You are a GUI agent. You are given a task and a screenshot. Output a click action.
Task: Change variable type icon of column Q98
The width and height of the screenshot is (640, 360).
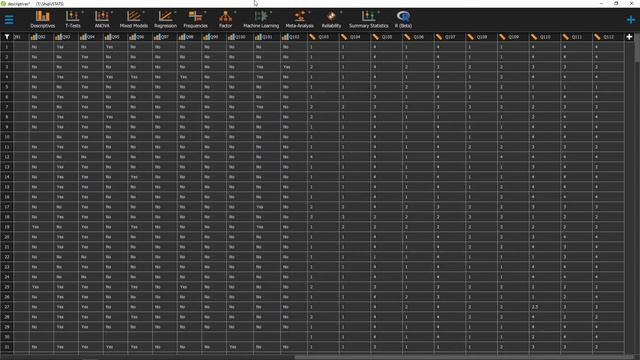point(182,37)
